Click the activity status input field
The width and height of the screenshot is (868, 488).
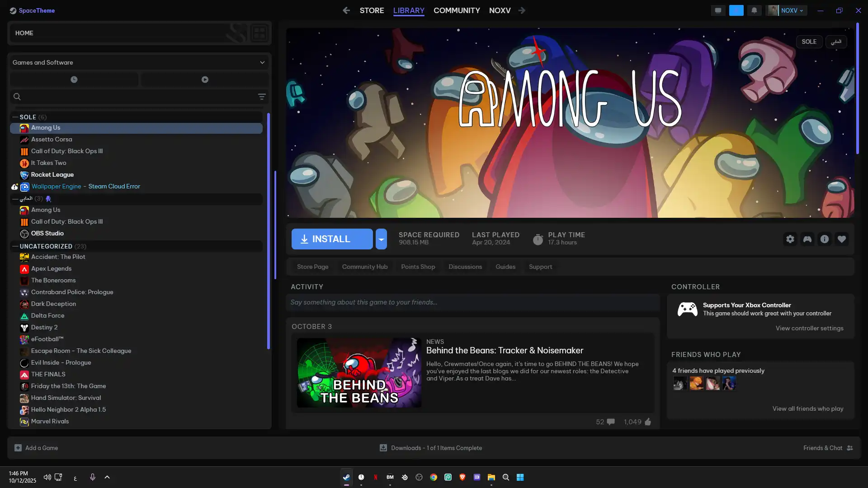(x=472, y=302)
